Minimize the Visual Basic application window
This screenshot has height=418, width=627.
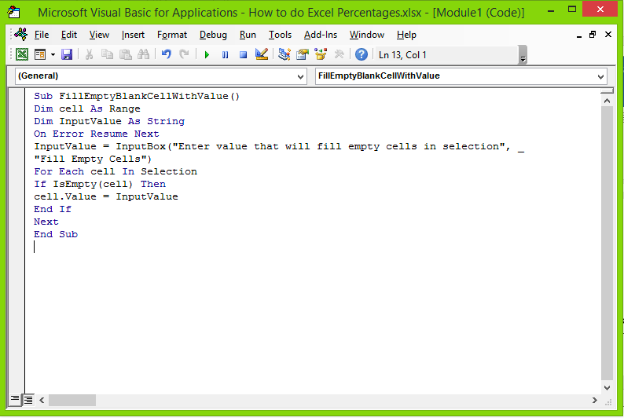point(551,11)
